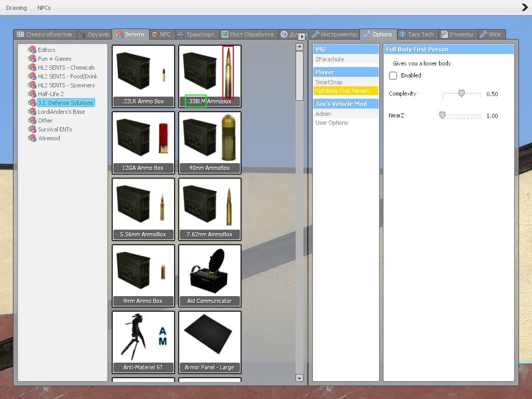Spawn the Aid Communicator entity
The width and height of the screenshot is (532, 399).
[210, 276]
